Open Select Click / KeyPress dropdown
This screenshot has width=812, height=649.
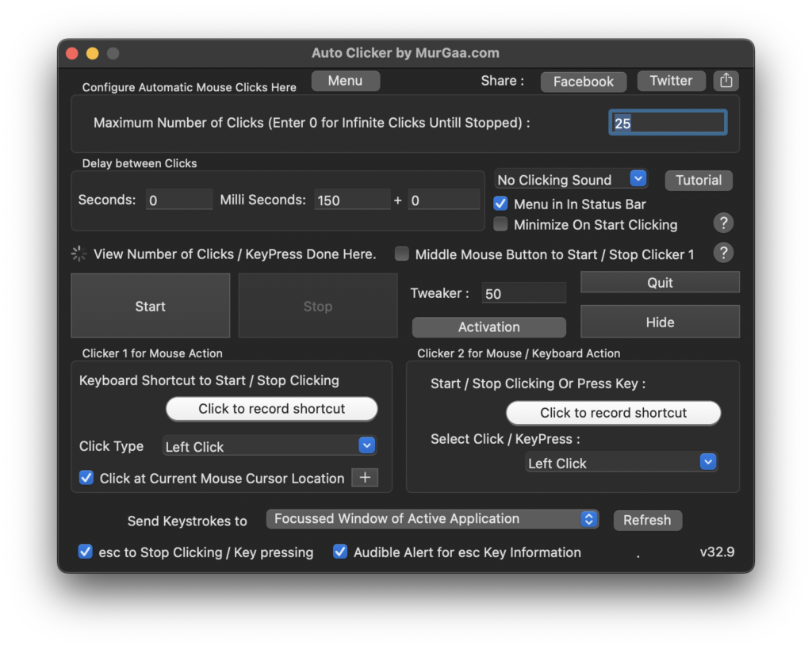click(x=707, y=462)
